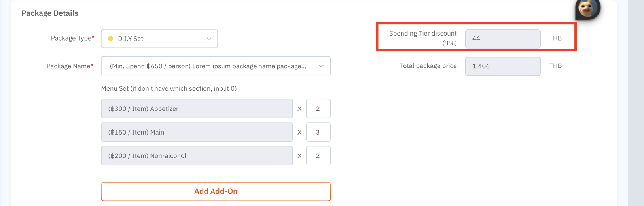
Task: Click the Total package price label
Action: click(x=428, y=66)
